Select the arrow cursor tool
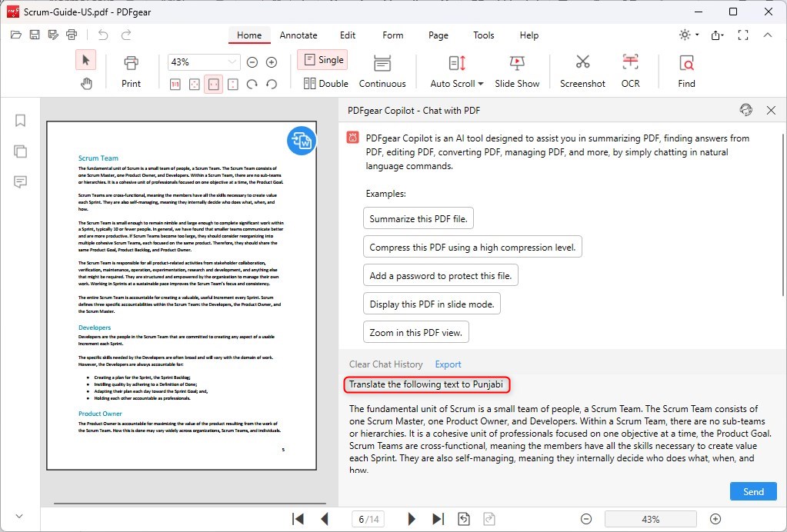This screenshot has width=787, height=532. (86, 60)
